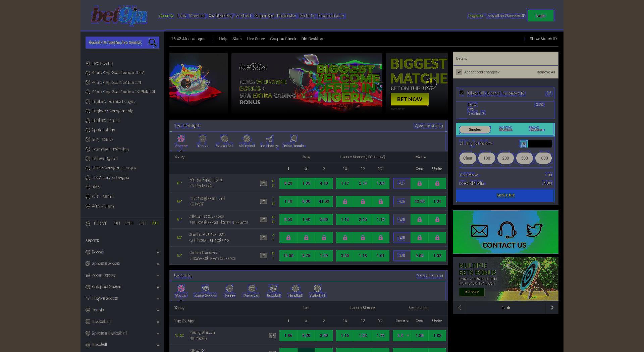Open the Live top menu item

181,16
